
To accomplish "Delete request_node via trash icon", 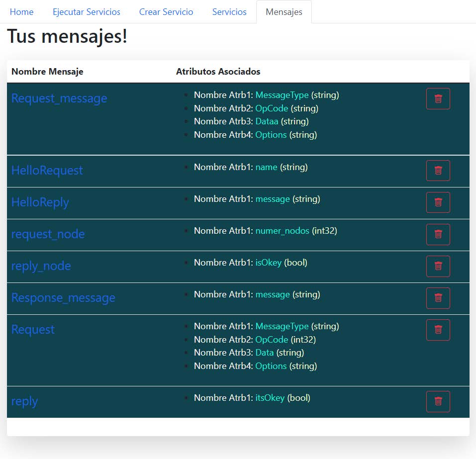I will point(438,234).
